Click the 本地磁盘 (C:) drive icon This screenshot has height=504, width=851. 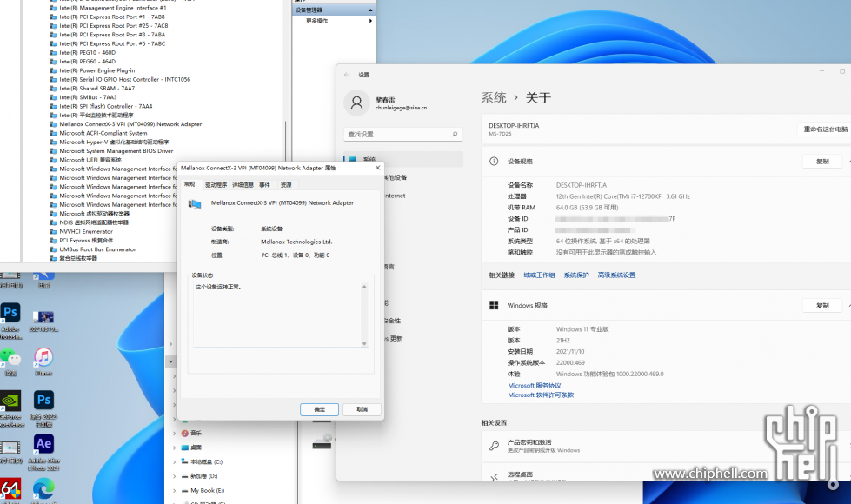pos(184,461)
